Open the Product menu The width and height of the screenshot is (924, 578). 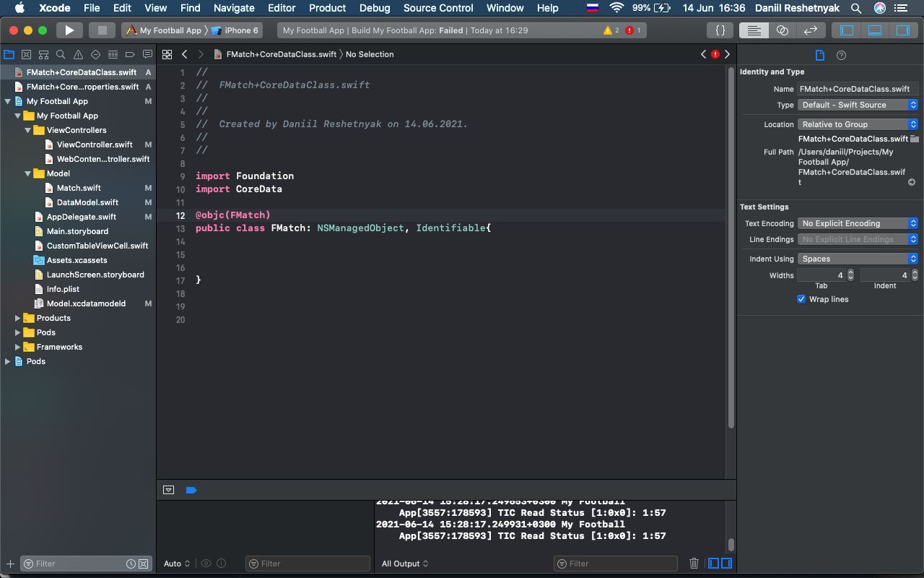327,8
